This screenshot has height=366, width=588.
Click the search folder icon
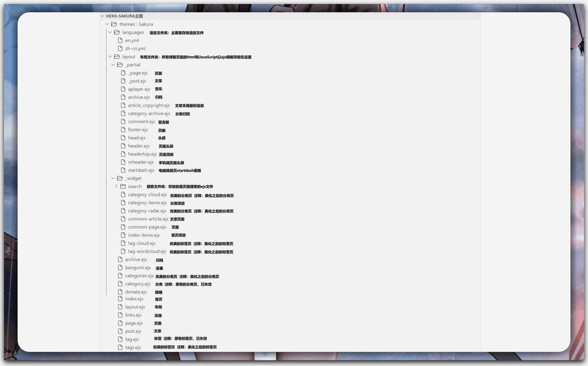coord(123,186)
